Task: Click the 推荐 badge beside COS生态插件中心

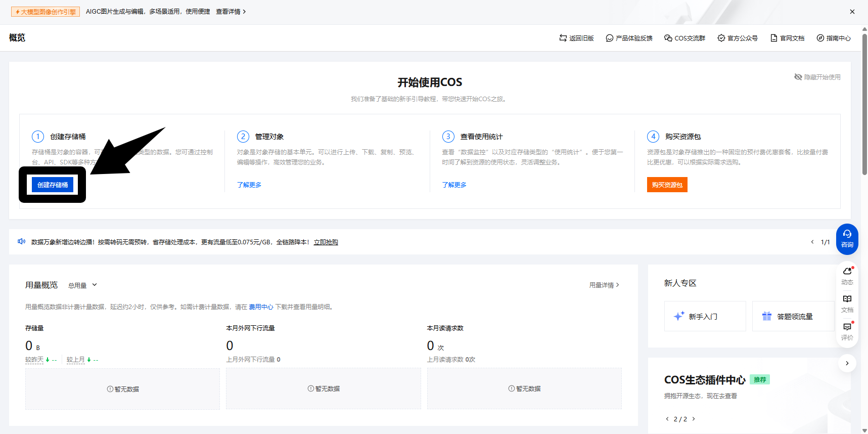Action: tap(760, 379)
